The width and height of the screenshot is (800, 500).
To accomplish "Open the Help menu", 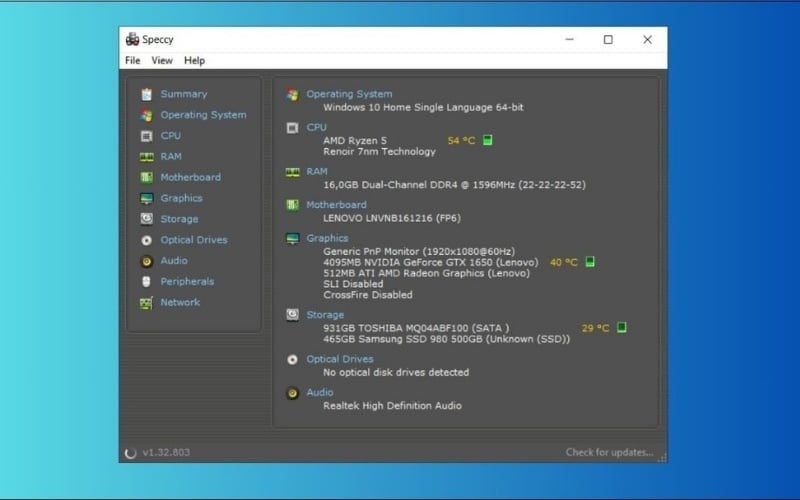I will [194, 61].
